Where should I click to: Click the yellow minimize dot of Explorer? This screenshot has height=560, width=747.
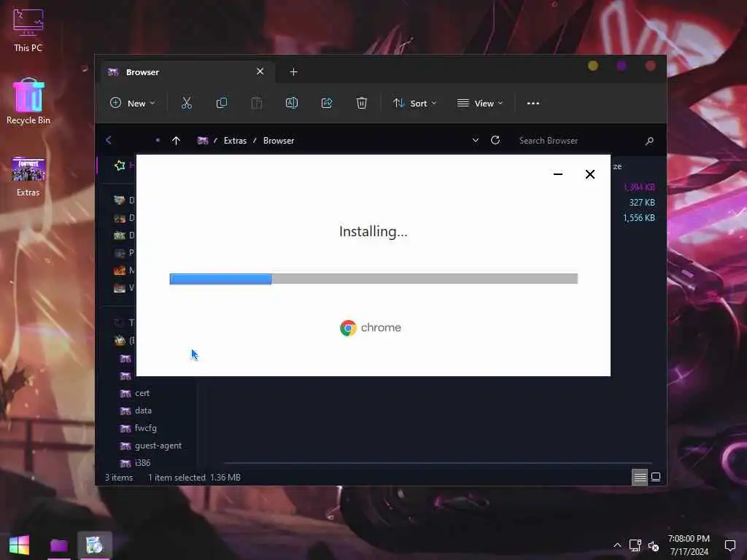point(592,66)
